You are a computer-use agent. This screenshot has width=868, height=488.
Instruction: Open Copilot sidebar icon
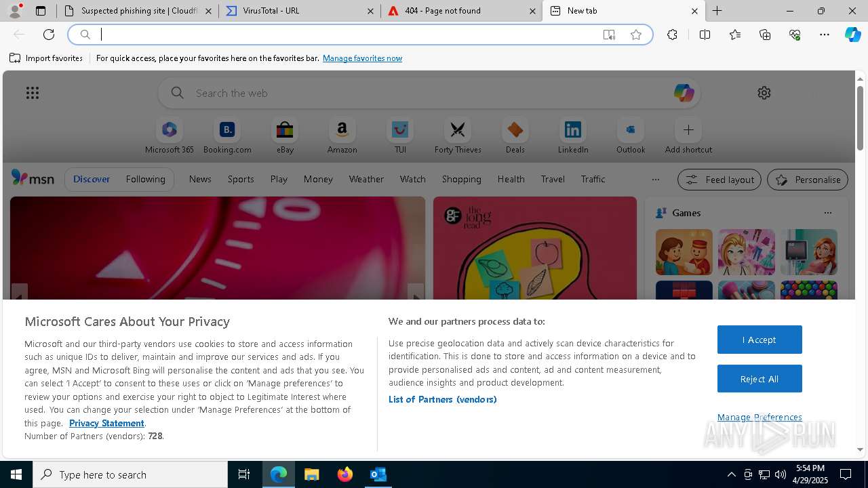click(x=852, y=35)
